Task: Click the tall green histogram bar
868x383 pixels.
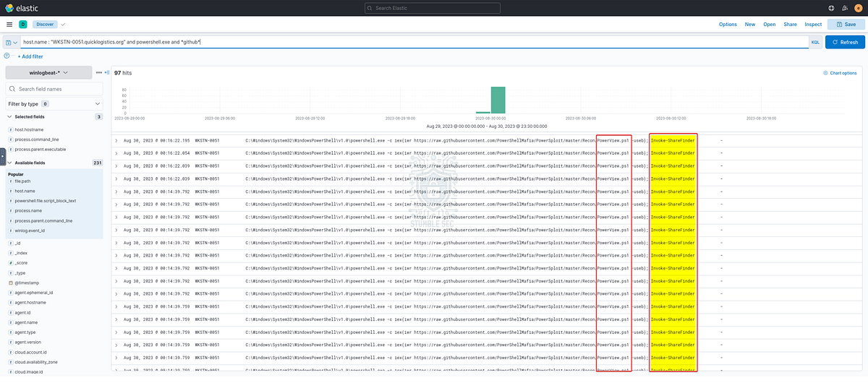Action: point(498,100)
